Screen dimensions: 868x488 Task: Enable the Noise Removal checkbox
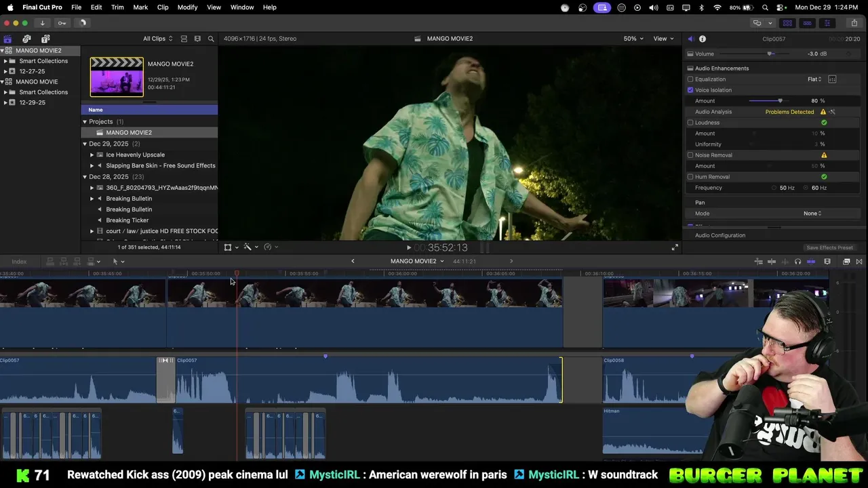690,155
